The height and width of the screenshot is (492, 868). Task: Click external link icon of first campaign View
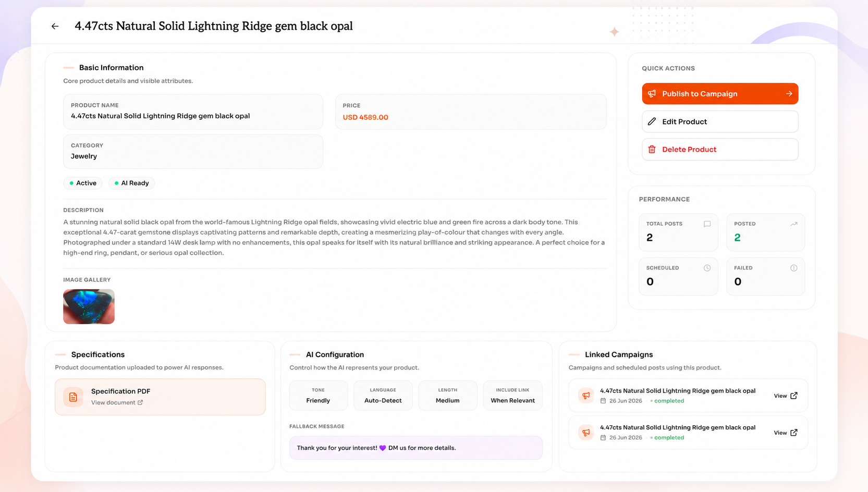pos(794,396)
